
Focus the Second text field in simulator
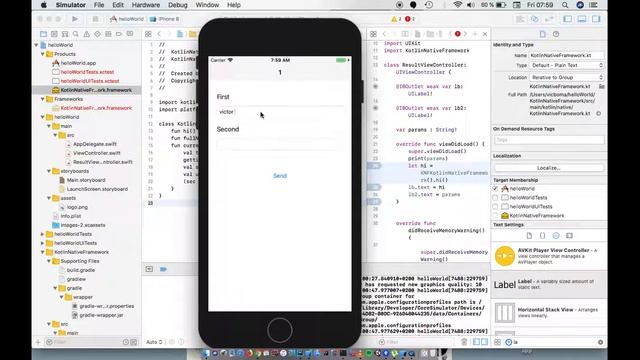[280, 144]
